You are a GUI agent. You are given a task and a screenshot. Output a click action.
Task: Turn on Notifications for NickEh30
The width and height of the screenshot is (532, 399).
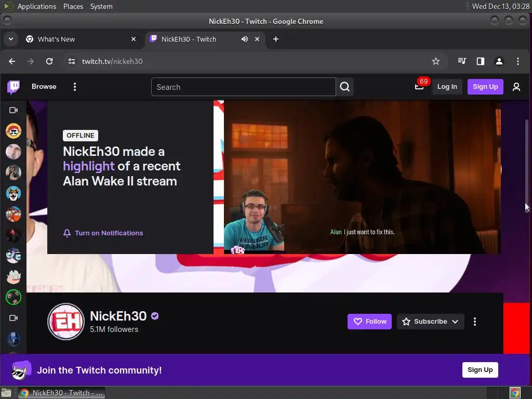coord(103,233)
